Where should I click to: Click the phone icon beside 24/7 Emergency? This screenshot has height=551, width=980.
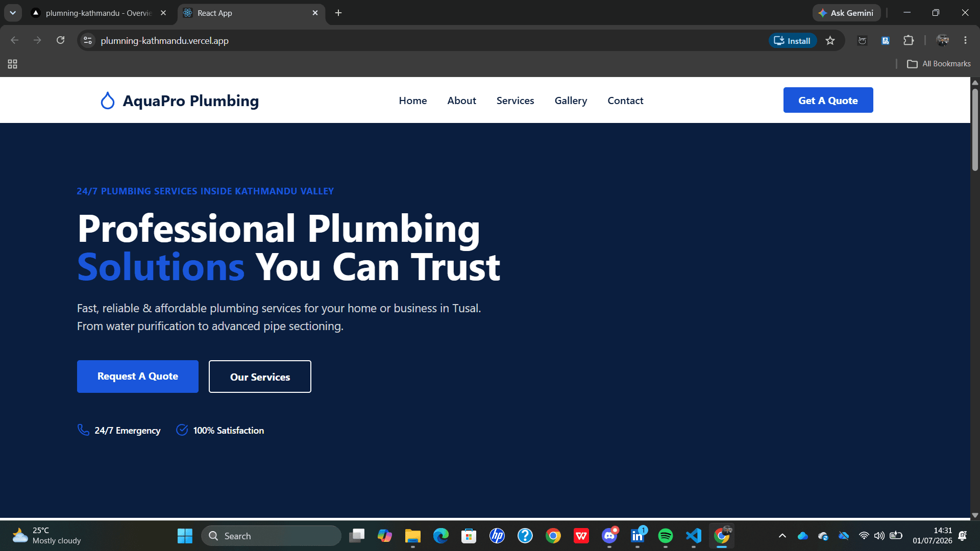coord(83,430)
